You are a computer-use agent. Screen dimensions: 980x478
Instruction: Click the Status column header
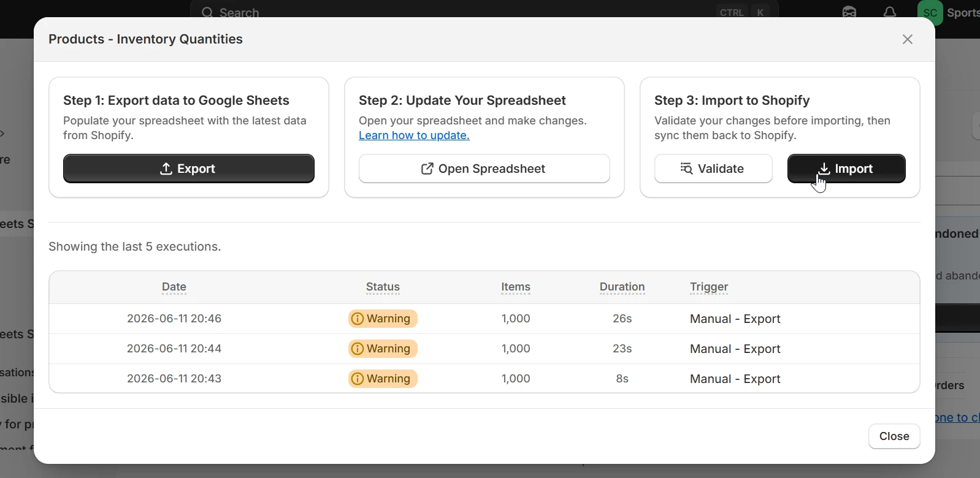(x=383, y=287)
